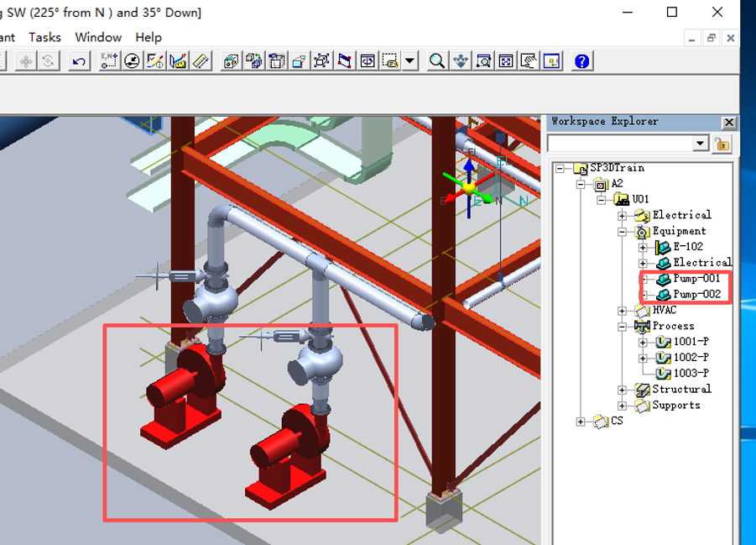Click the yellow measuring-tape distance icon
Image resolution: width=756 pixels, height=545 pixels.
(x=179, y=61)
